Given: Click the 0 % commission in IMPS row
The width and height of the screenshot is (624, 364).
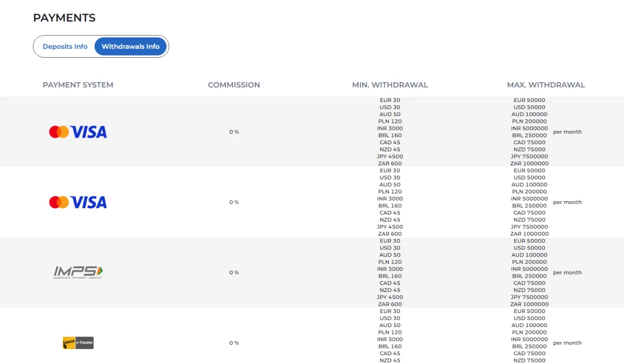Looking at the screenshot, I should click(x=234, y=272).
